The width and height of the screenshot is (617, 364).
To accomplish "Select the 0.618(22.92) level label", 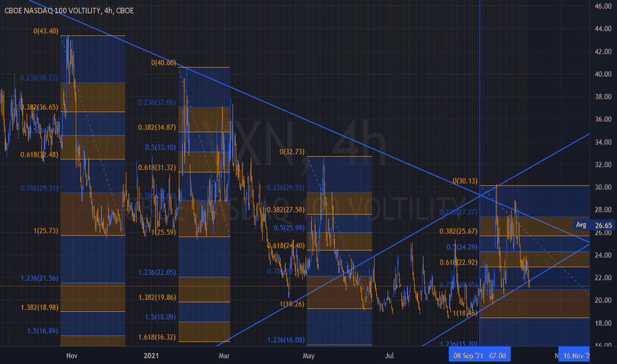I will click(458, 262).
